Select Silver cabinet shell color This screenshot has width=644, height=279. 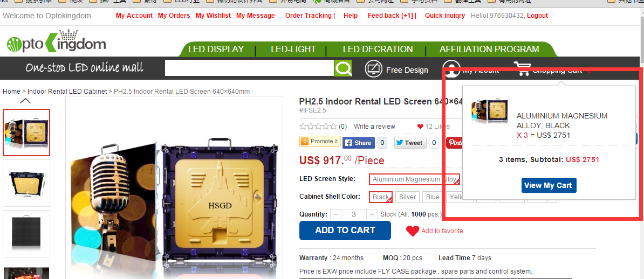point(407,197)
